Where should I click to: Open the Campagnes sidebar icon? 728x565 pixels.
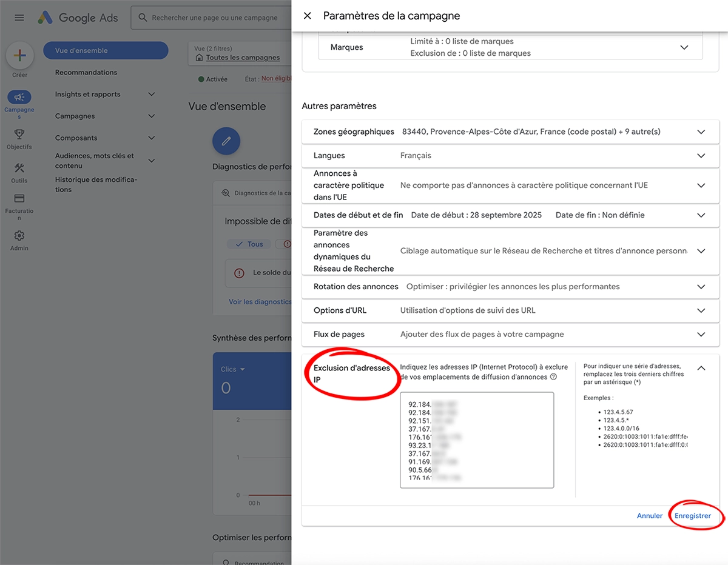coord(19,97)
